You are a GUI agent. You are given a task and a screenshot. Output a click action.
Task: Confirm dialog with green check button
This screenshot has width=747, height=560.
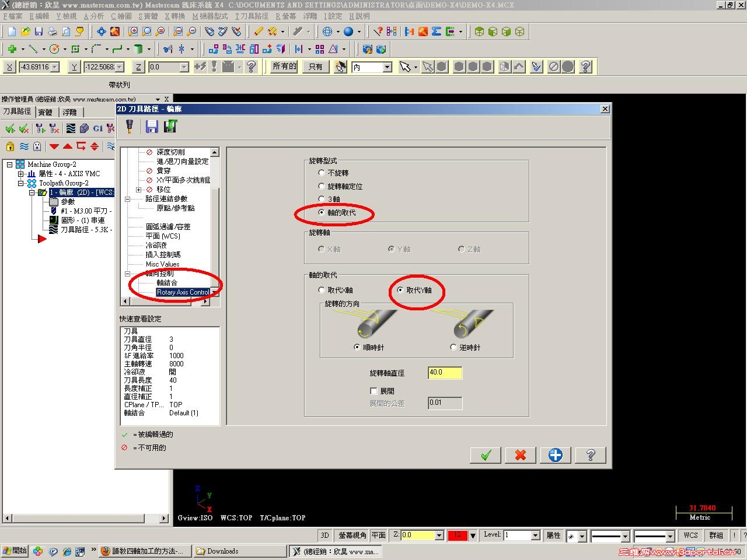click(x=486, y=455)
